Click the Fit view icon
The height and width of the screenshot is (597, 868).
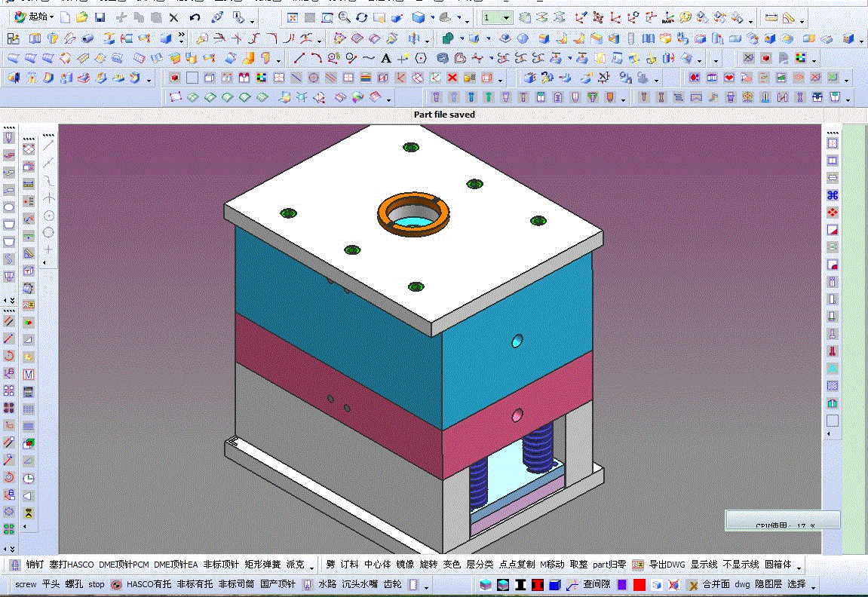[x=293, y=17]
